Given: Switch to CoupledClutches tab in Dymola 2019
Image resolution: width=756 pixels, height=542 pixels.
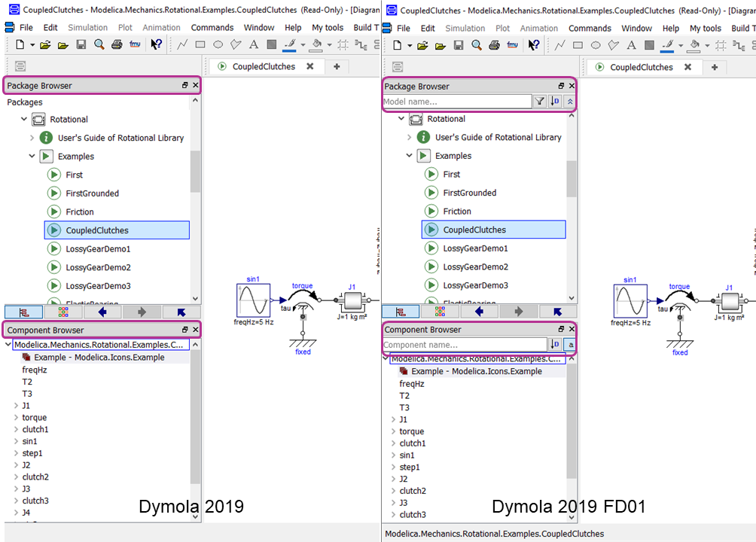Looking at the screenshot, I should point(264,66).
